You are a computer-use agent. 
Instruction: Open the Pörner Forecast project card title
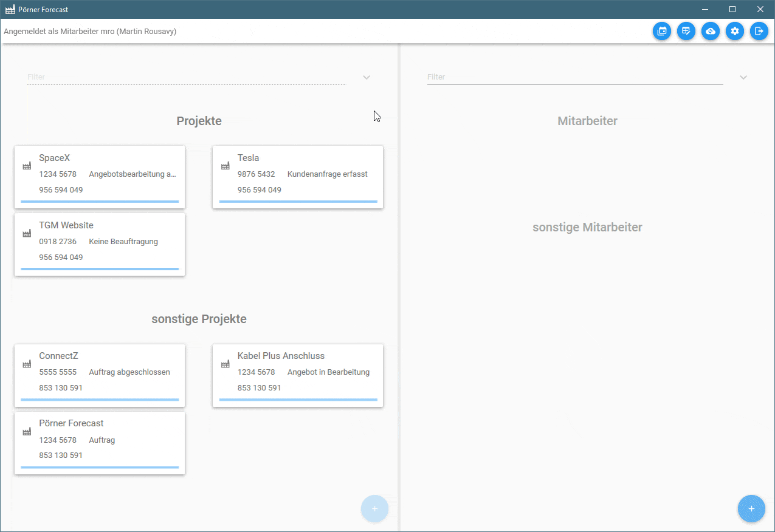(71, 423)
